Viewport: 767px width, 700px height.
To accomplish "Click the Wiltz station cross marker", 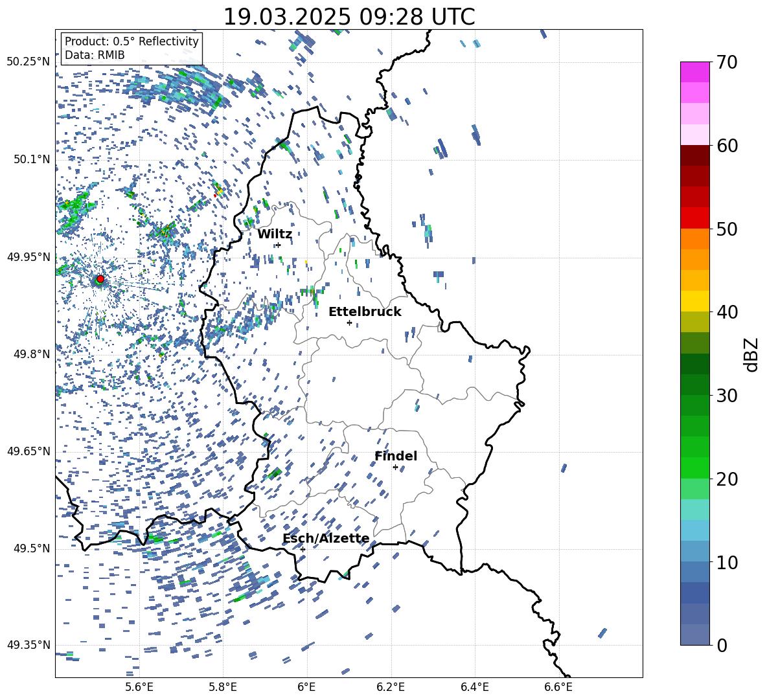I will tap(279, 245).
